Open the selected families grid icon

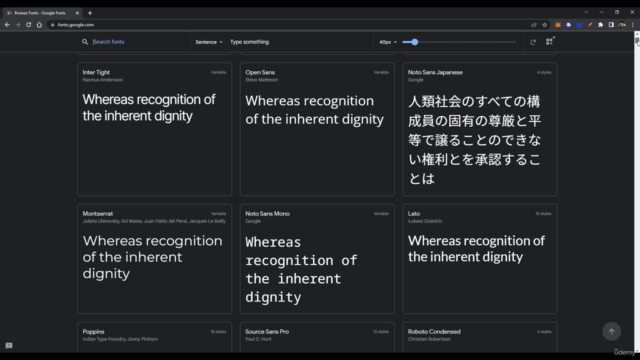pos(549,42)
